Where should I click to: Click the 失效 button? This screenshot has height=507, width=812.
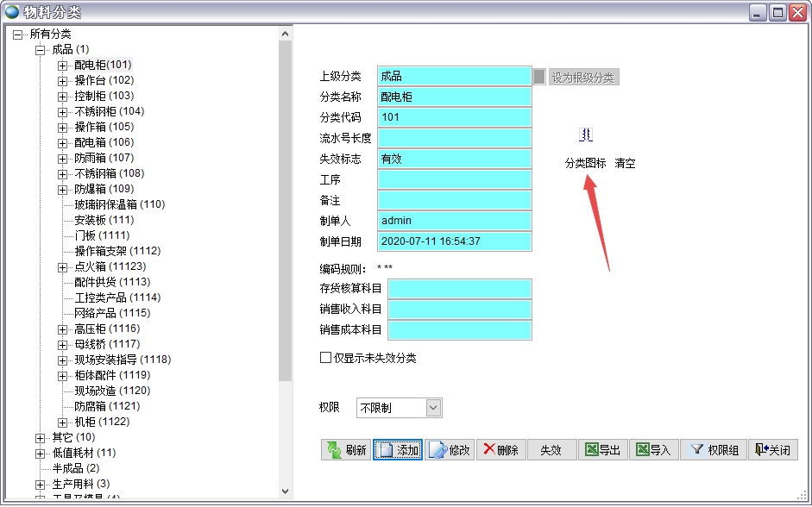point(551,450)
